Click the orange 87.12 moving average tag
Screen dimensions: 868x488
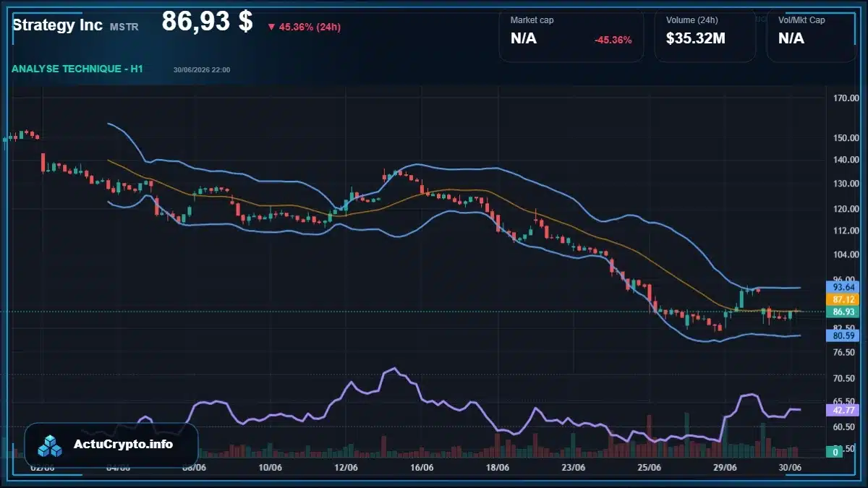(843, 299)
